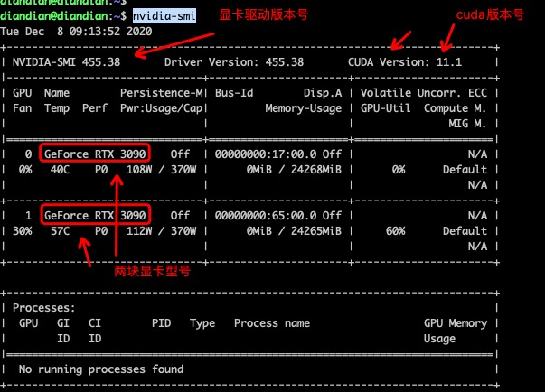Click the 'Process name' column header

coord(272,323)
